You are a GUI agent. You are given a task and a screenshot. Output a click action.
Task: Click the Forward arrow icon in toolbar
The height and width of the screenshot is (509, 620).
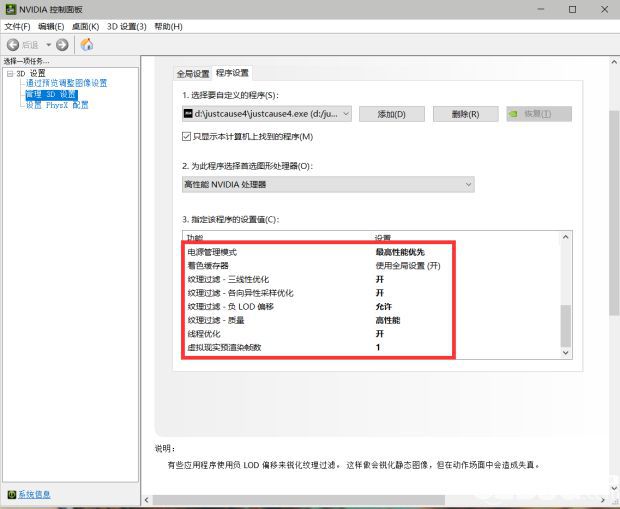[x=62, y=45]
